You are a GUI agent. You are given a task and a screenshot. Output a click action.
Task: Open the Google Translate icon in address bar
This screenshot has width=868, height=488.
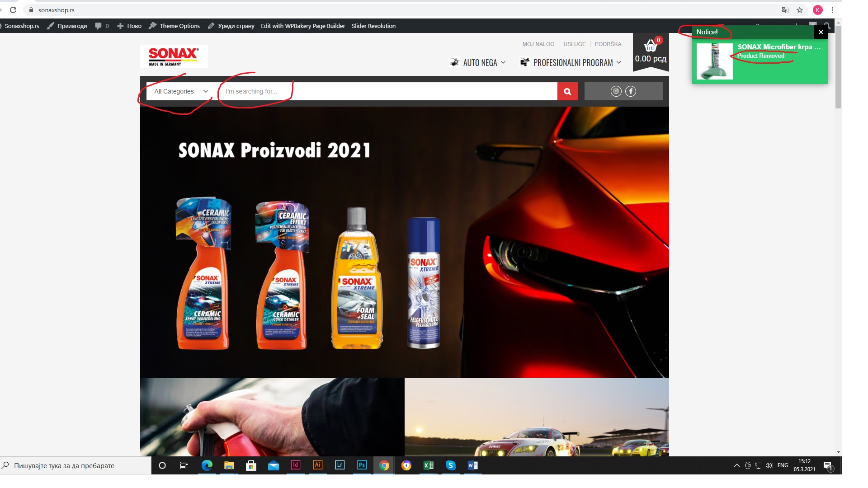point(785,10)
